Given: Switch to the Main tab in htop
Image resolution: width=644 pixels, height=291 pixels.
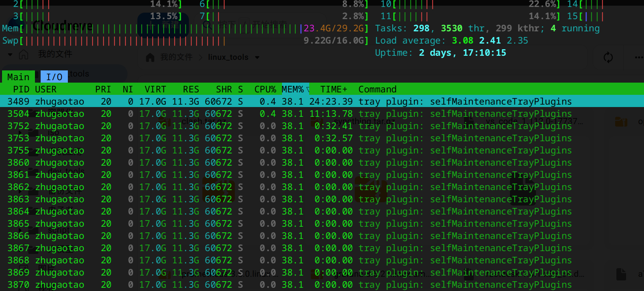Looking at the screenshot, I should [x=18, y=77].
